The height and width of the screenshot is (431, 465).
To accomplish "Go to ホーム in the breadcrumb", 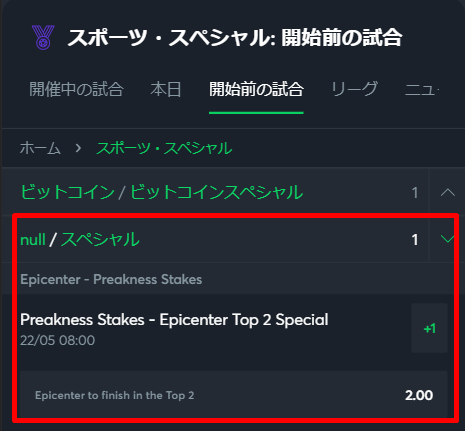I will click(40, 148).
